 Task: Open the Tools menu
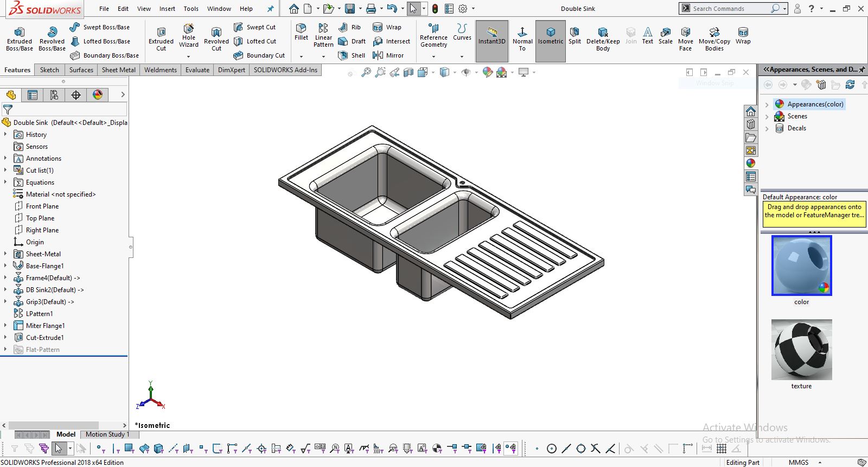tap(191, 9)
